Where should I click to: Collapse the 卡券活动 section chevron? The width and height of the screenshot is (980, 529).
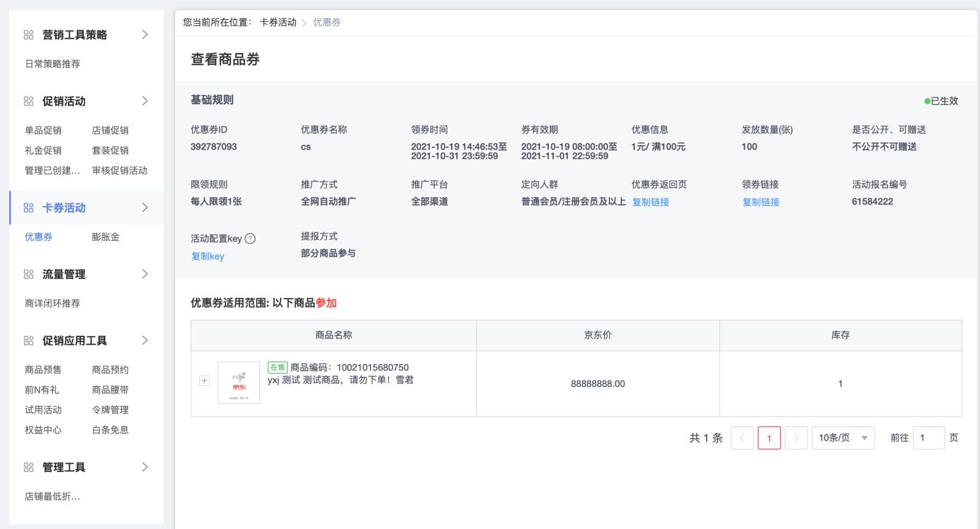pyautogui.click(x=145, y=207)
